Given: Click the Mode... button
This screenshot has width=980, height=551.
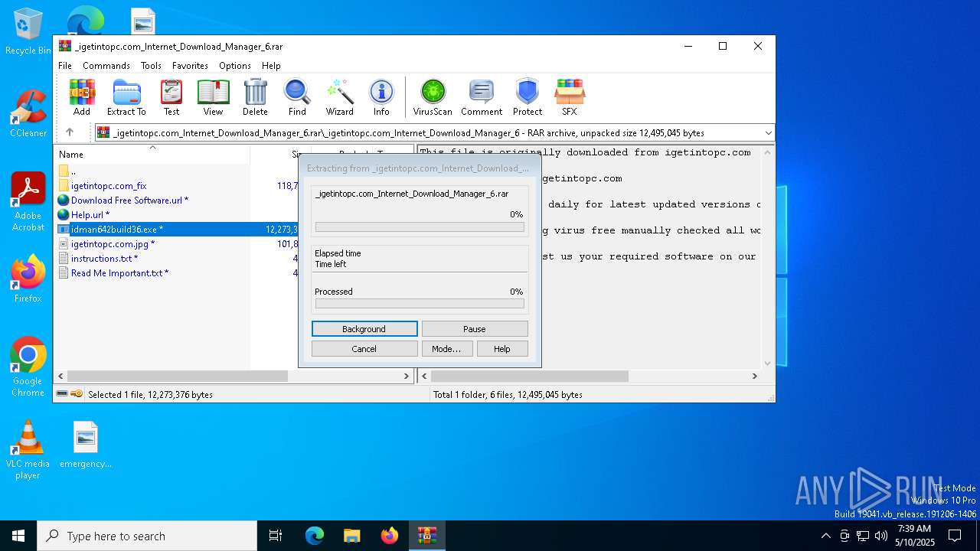Looking at the screenshot, I should [446, 349].
